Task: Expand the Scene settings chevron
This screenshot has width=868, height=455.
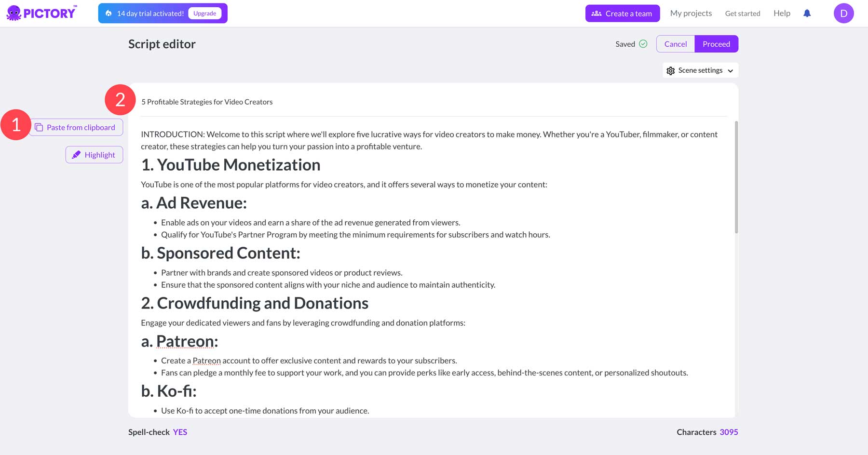Action: pos(731,71)
